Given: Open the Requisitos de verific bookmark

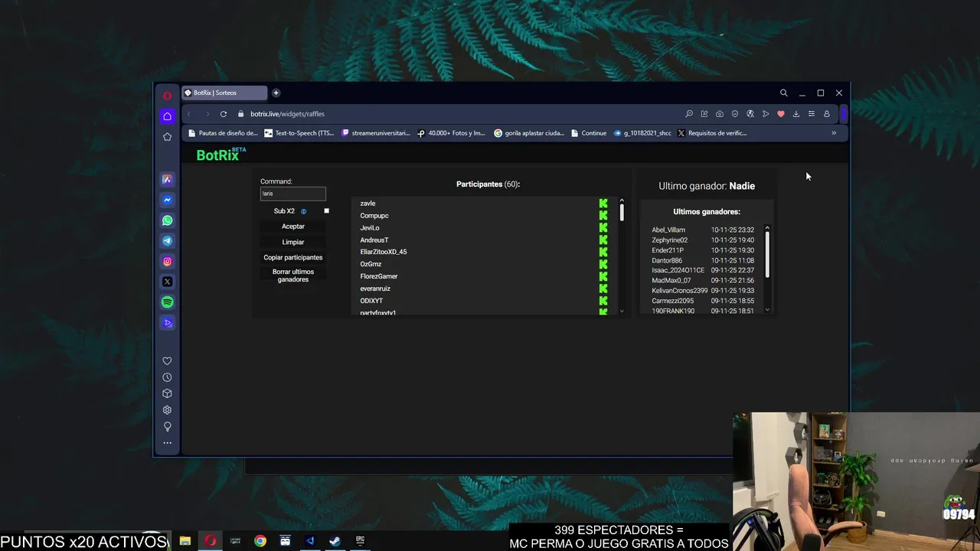Looking at the screenshot, I should [x=713, y=133].
